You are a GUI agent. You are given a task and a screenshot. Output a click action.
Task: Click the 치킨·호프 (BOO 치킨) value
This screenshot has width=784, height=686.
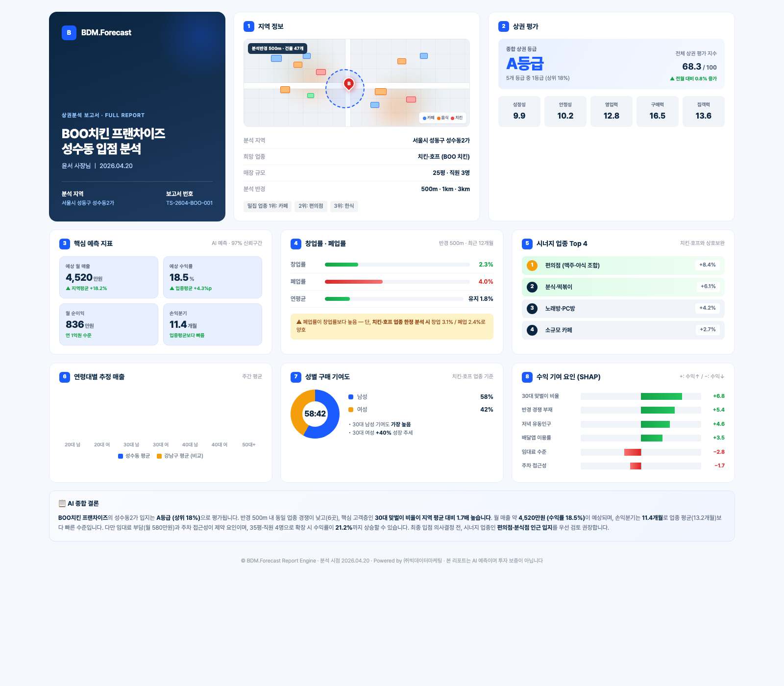pos(443,157)
